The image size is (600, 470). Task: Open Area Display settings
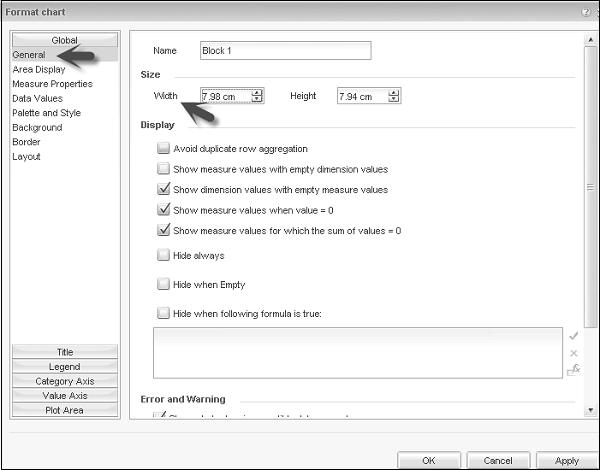tap(39, 70)
